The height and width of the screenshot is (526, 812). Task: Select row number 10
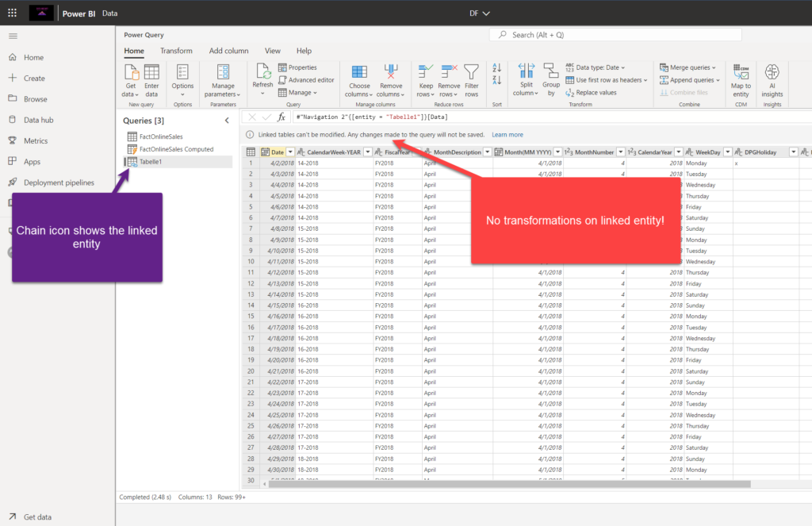251,262
